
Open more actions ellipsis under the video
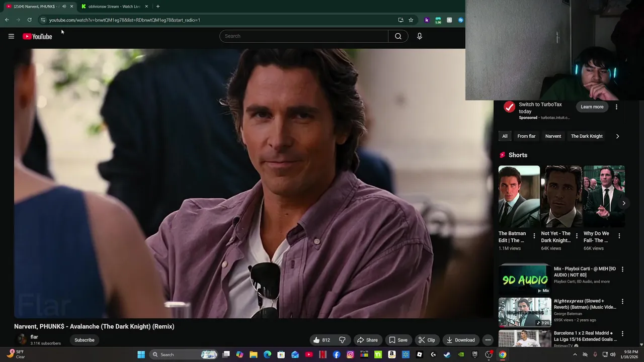pyautogui.click(x=488, y=340)
